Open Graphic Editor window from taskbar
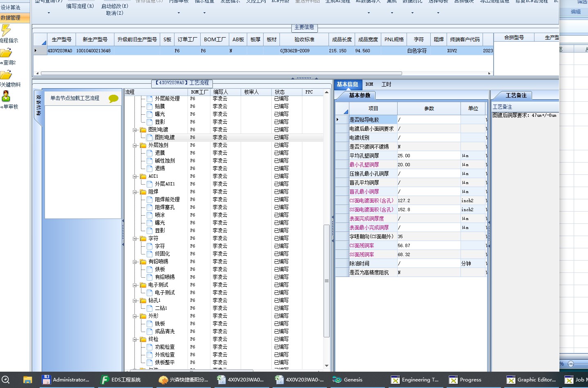 tap(532, 380)
